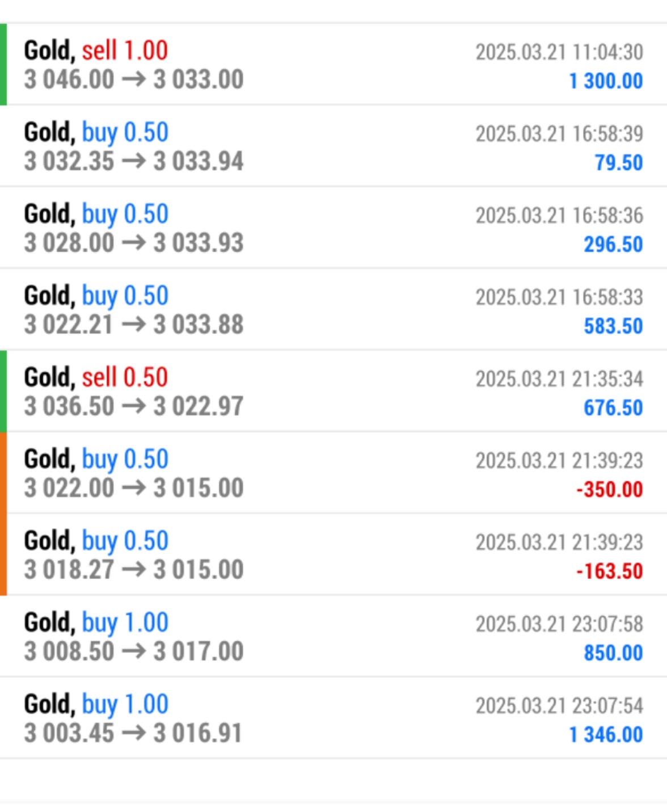Open the Gold buy 1.00 trade from 3 008.50
Viewport: 667px width, 812px height.
[96, 622]
